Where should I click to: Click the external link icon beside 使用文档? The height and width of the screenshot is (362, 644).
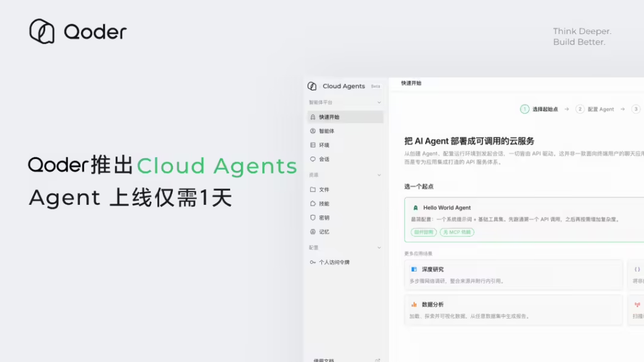(x=377, y=360)
